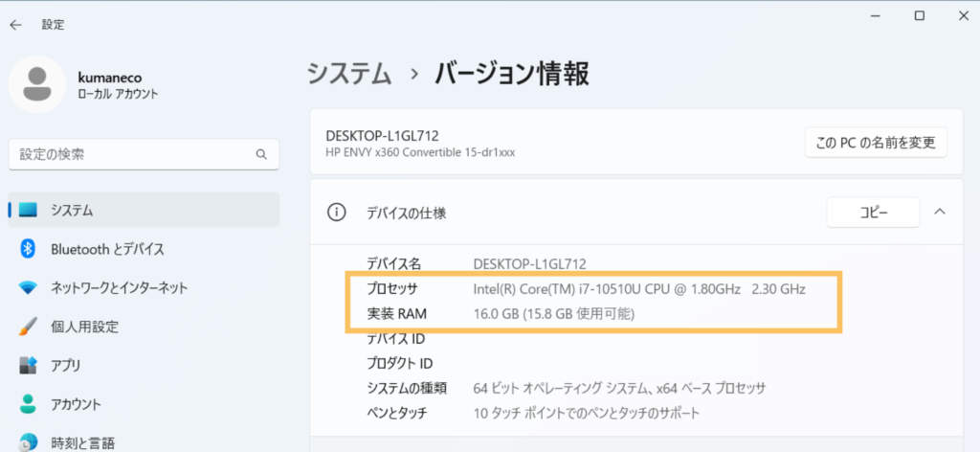Focus the 設定の検索 search field
This screenshot has height=452, width=980.
144,154
